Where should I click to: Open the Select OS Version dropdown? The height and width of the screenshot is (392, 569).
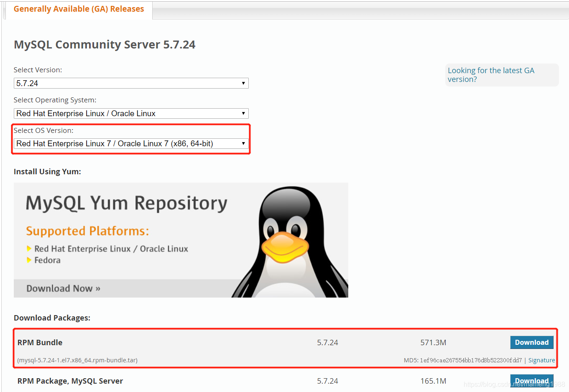click(x=131, y=143)
